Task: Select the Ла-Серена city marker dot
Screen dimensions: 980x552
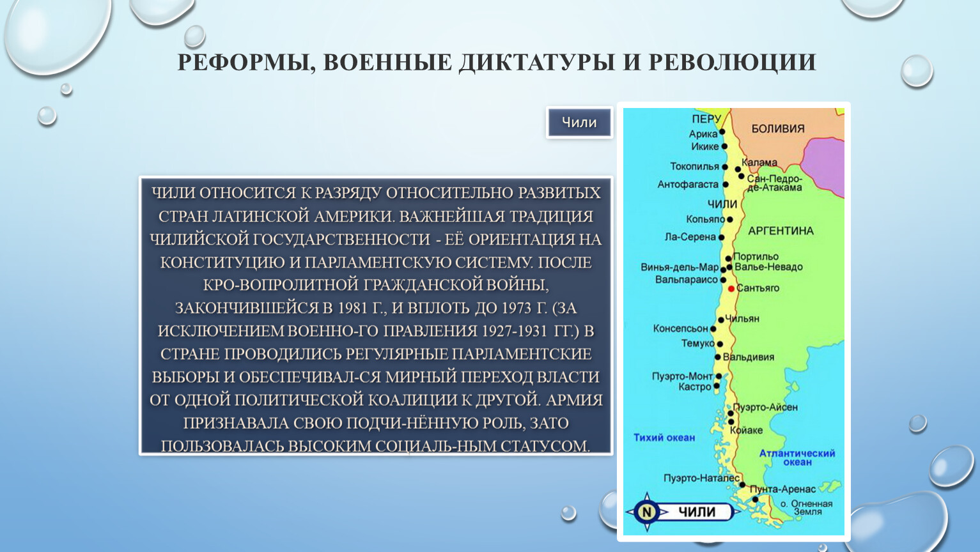Action: point(721,237)
